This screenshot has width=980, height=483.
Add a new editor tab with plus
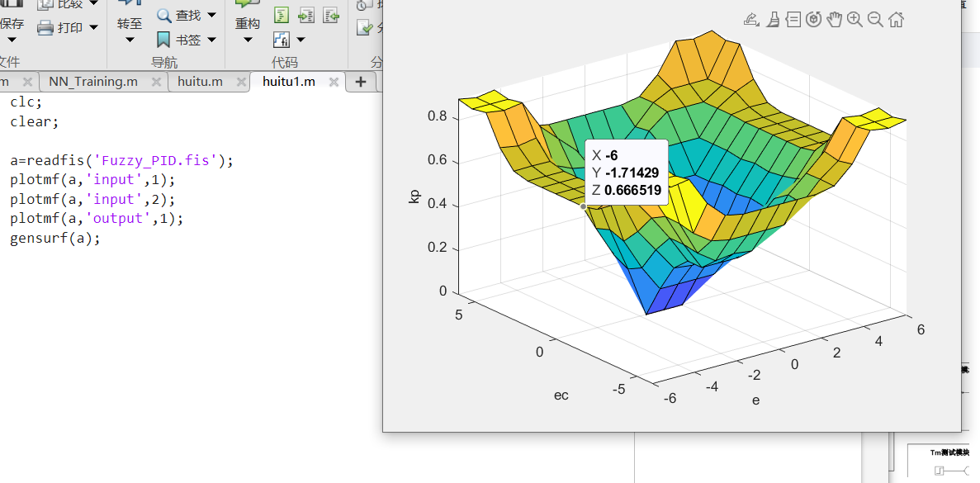[360, 82]
